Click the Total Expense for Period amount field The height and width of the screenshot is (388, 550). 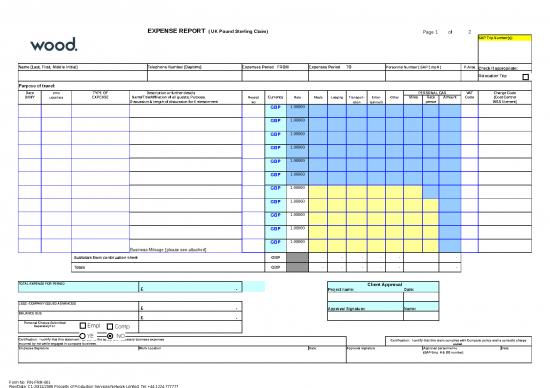coord(190,287)
